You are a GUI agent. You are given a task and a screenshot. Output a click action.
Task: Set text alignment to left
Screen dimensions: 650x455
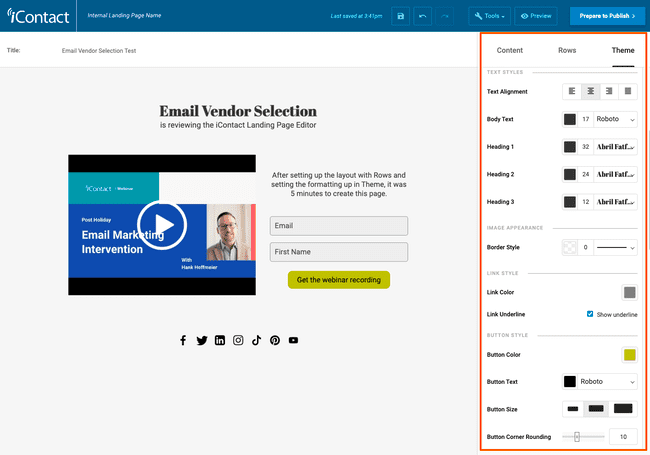click(x=572, y=91)
